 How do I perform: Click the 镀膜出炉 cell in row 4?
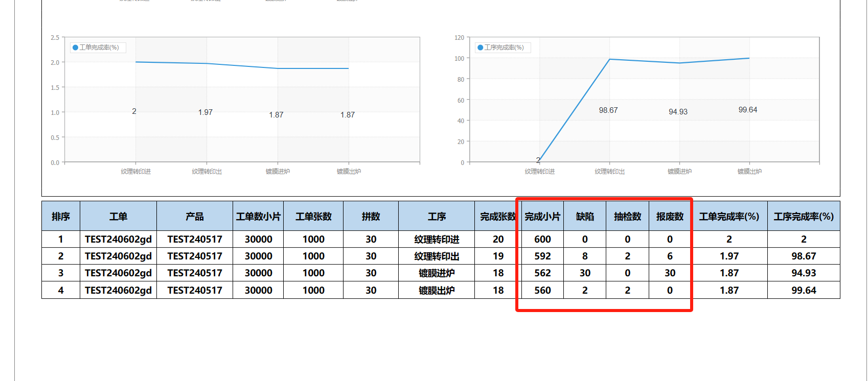click(437, 291)
